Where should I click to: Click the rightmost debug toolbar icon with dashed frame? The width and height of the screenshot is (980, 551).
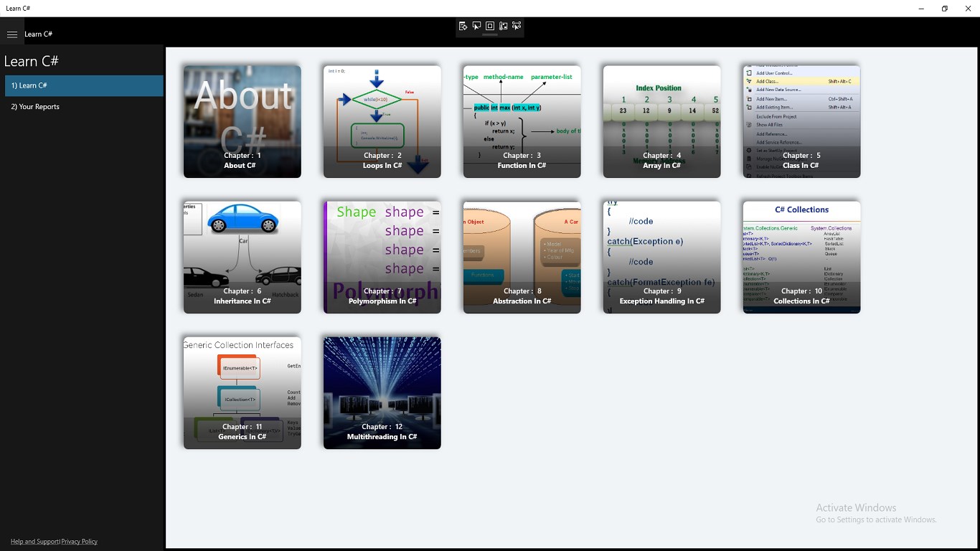click(x=517, y=26)
